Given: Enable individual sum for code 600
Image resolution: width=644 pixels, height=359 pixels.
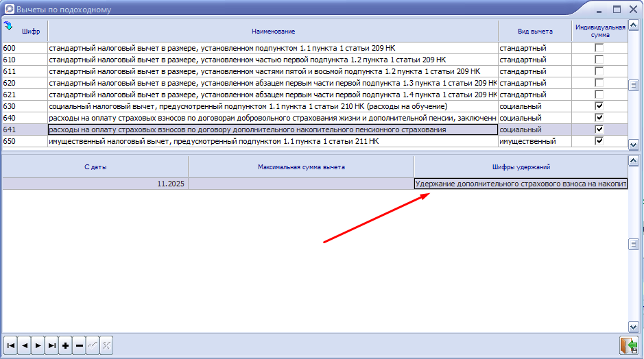Looking at the screenshot, I should [x=599, y=49].
